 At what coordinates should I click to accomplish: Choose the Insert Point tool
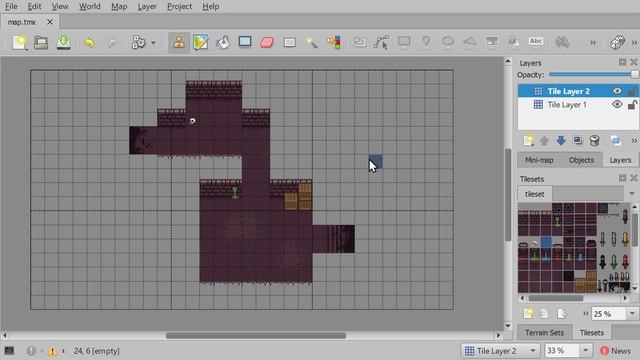[426, 42]
